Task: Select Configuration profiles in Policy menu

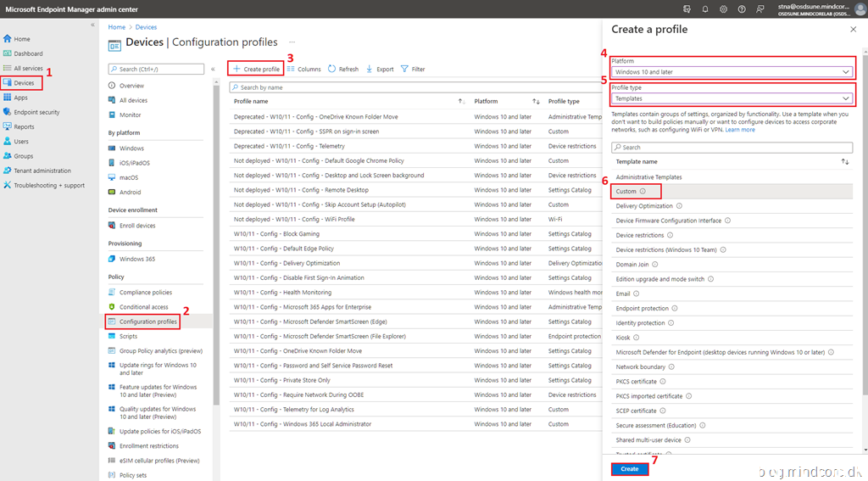Action: coord(142,322)
